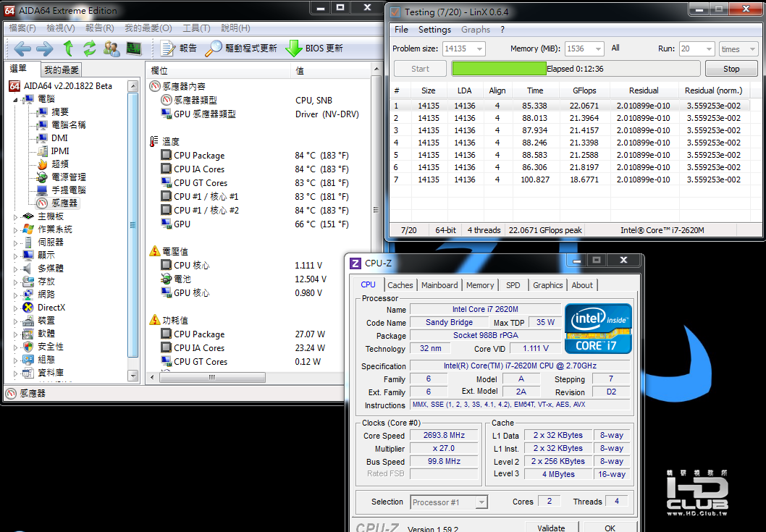This screenshot has width=766, height=532.
Task: Click the green up arrow in AIDA64 toolbar
Action: (68, 48)
